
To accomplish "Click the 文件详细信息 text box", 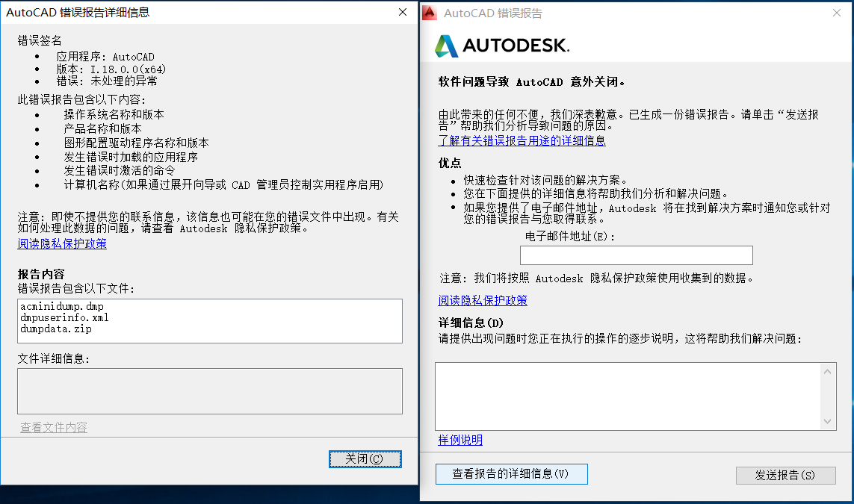I will click(x=210, y=391).
